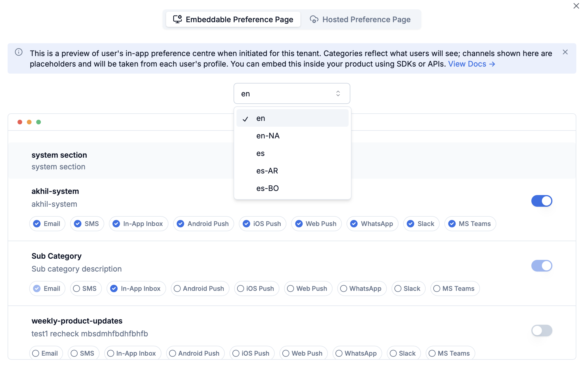This screenshot has height=372, width=588.
Task: Click the info icon in the banner
Action: coord(19,52)
